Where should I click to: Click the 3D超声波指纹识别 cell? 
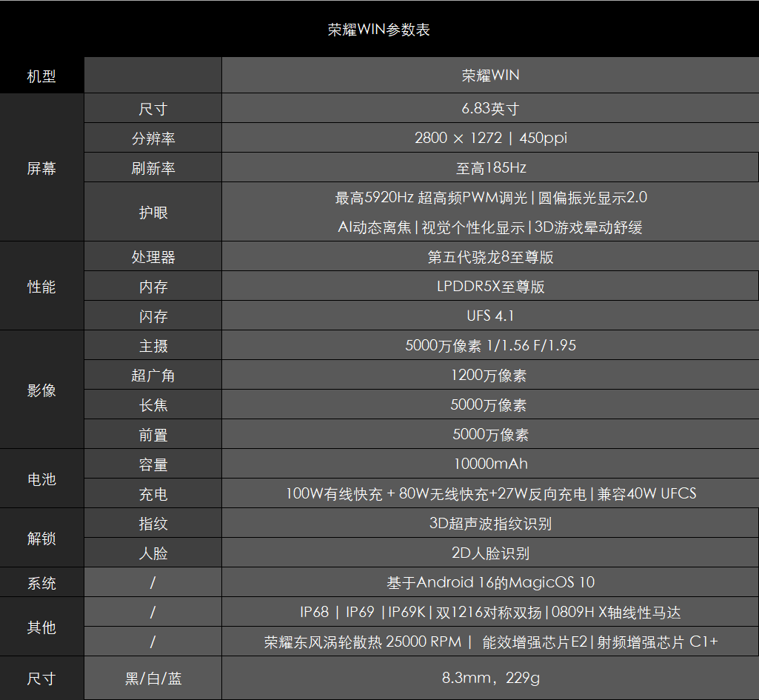490,524
